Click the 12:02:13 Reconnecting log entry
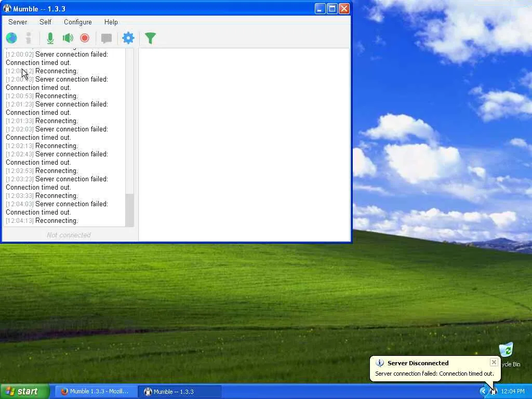The image size is (532, 399). click(42, 146)
